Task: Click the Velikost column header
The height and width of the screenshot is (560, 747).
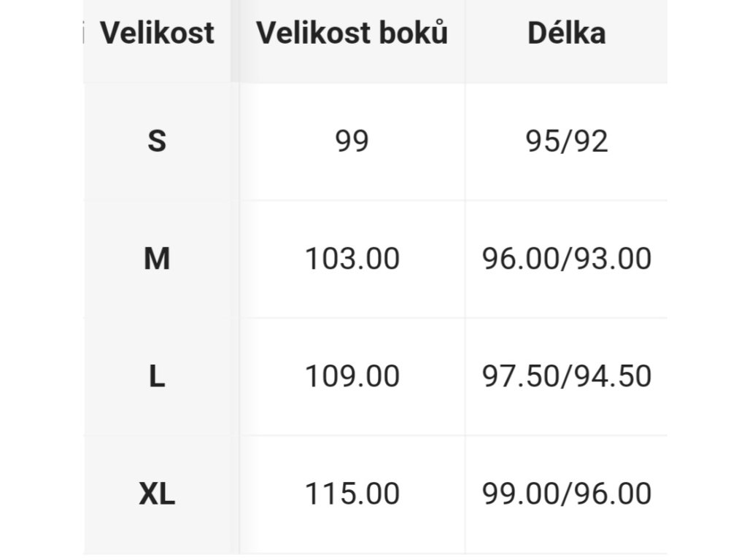Action: 158,33
